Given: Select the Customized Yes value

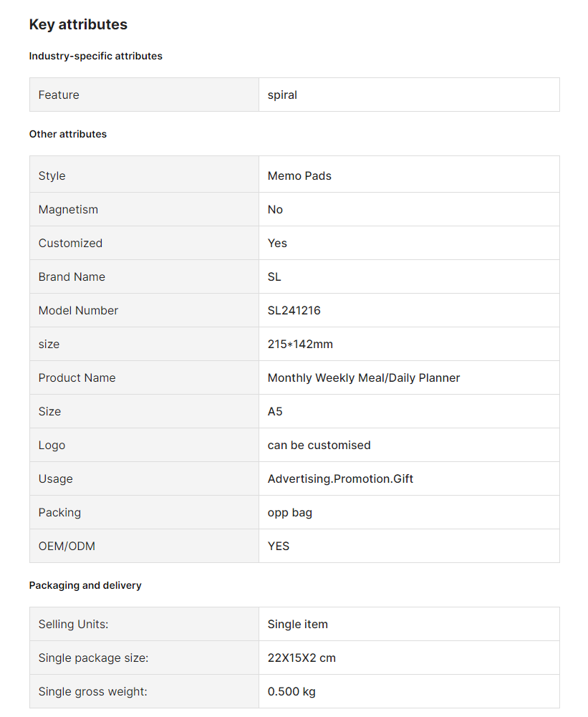Looking at the screenshot, I should [277, 244].
